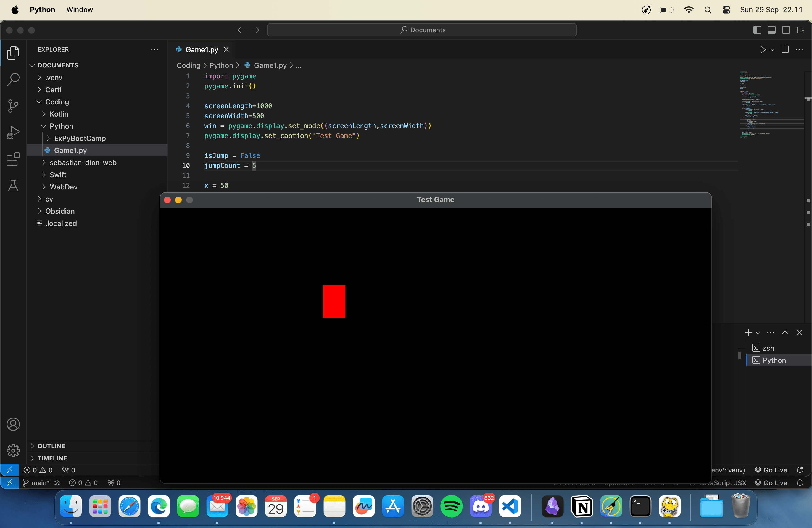The width and height of the screenshot is (812, 528).
Task: Toggle the primary side bar visibility
Action: coord(757,30)
